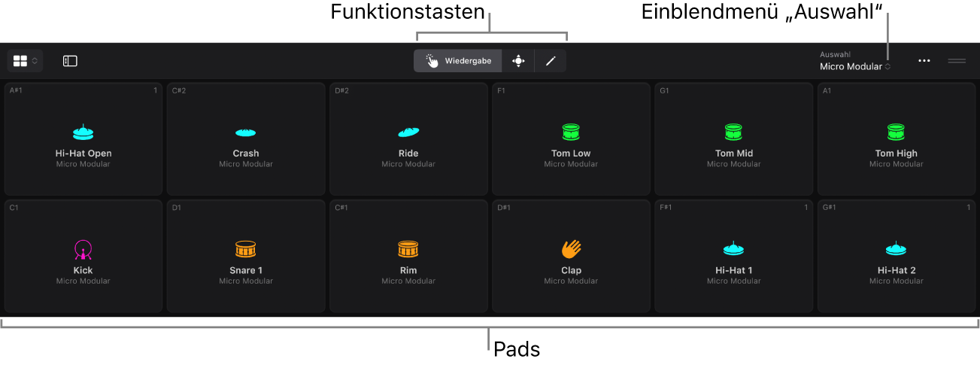Viewport: 980px width, 368px height.
Task: Click the Tom Low pad name
Action: click(571, 154)
